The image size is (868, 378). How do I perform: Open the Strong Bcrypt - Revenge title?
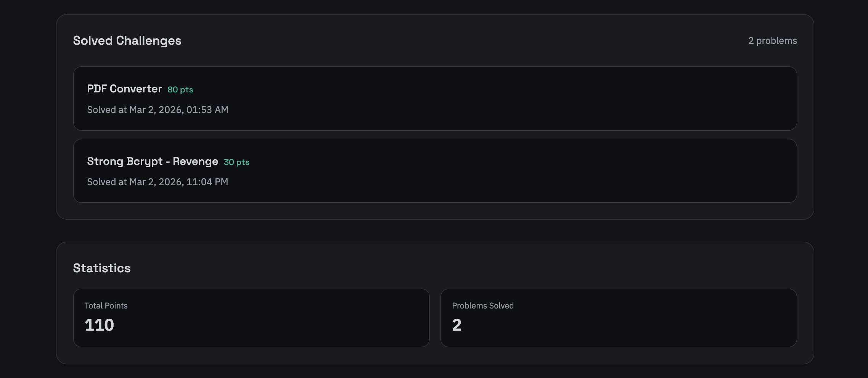(x=152, y=162)
